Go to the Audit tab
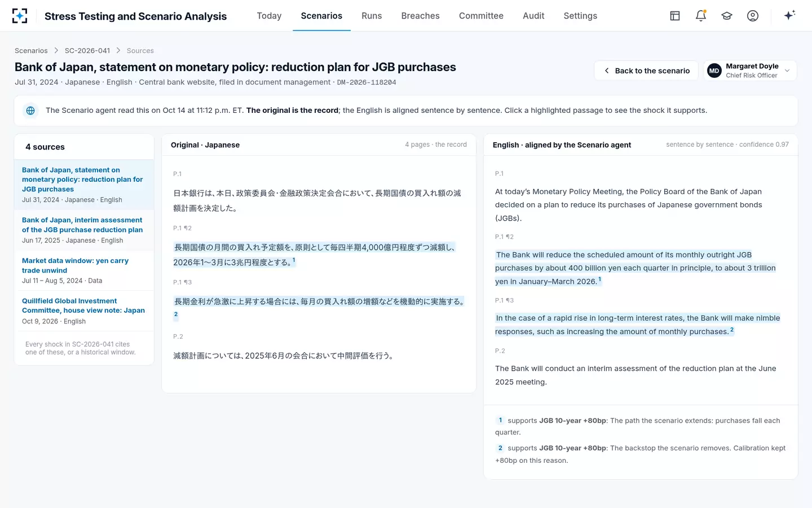This screenshot has width=812, height=508. 533,16
